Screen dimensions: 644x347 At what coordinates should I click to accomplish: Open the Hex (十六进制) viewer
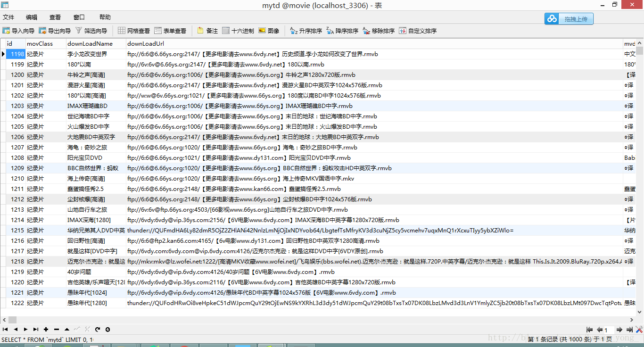pos(238,31)
